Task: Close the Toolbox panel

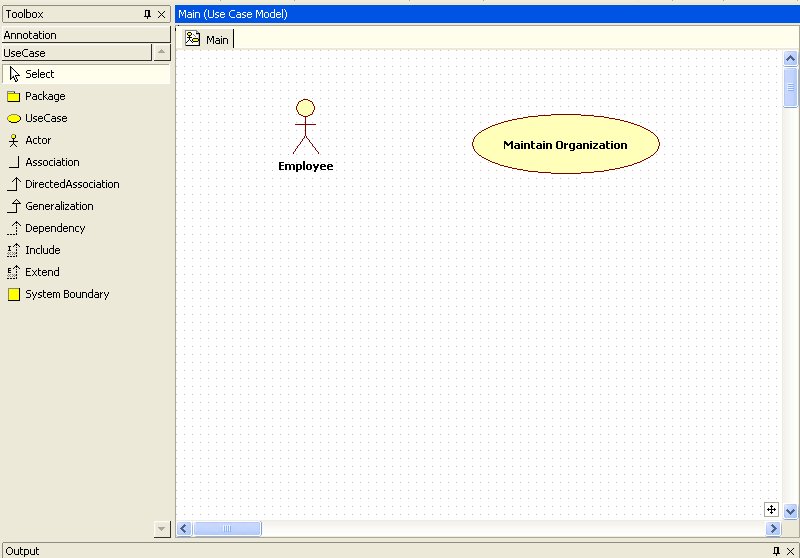Action: pyautogui.click(x=162, y=14)
